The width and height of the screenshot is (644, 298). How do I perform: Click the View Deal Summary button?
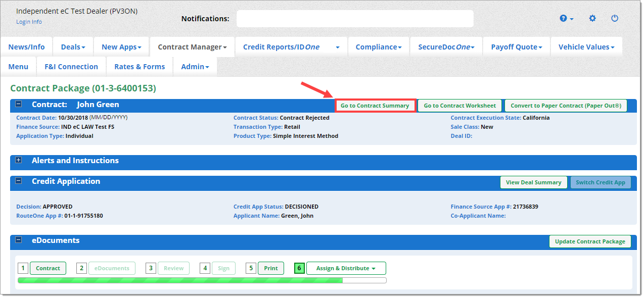(534, 182)
